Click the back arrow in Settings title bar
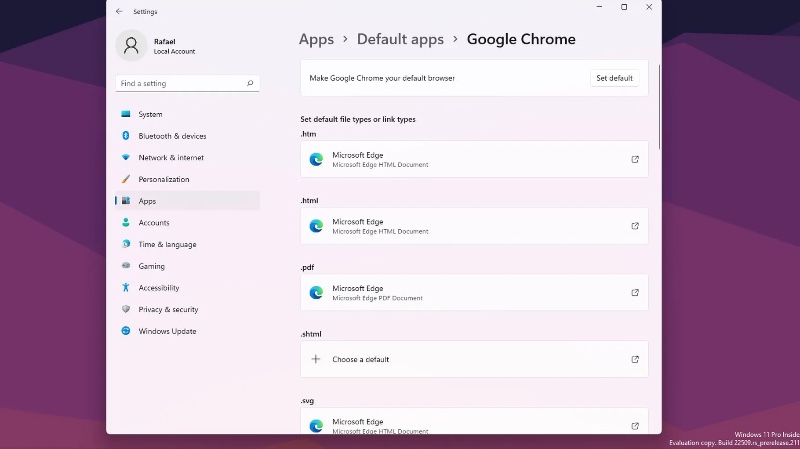This screenshot has height=449, width=800. (119, 12)
